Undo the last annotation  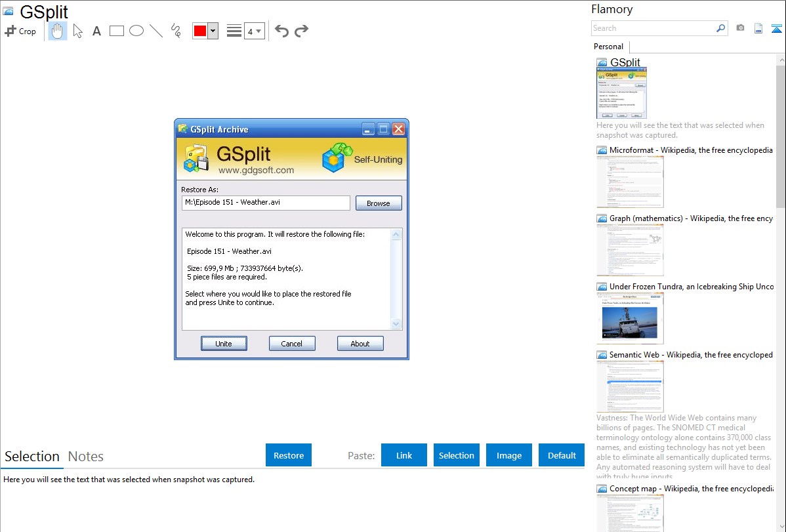pyautogui.click(x=281, y=31)
